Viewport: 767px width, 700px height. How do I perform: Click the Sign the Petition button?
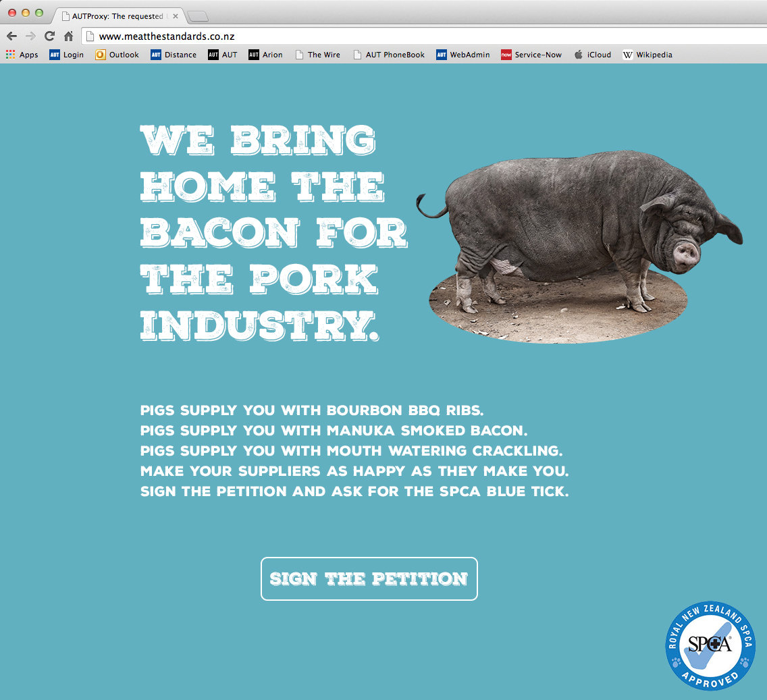coord(369,578)
